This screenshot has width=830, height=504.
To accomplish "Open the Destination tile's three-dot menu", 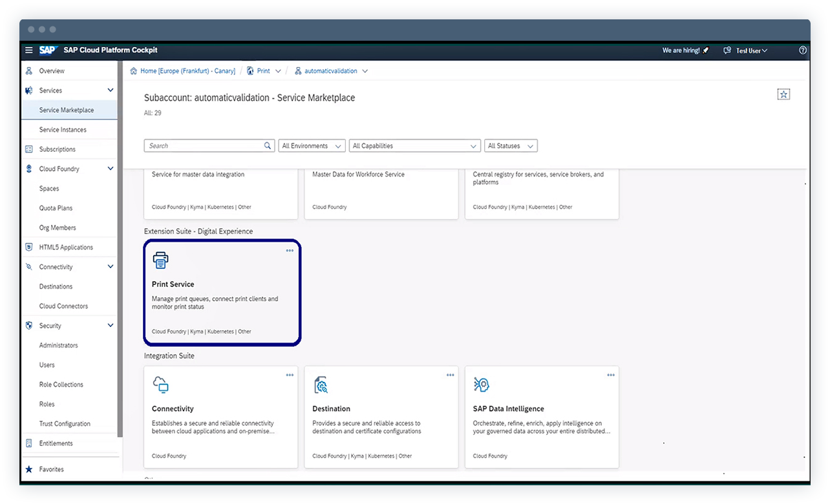I will tap(450, 375).
